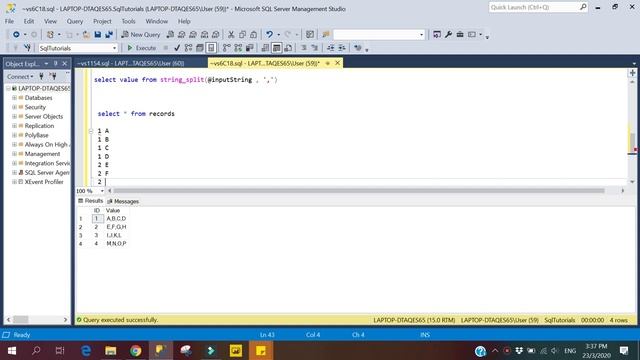Open the Help menu
Image resolution: width=640 pixels, height=360 pixels.
coord(184,21)
